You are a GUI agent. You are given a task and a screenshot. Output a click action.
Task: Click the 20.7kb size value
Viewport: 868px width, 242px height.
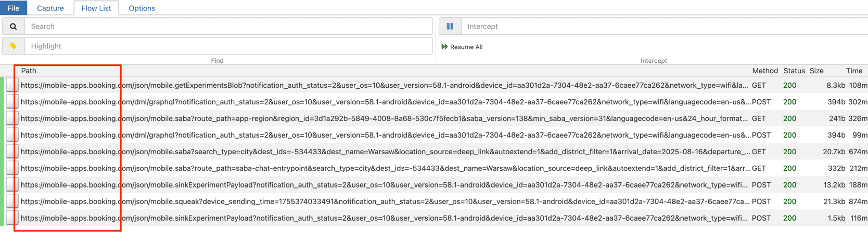(834, 152)
